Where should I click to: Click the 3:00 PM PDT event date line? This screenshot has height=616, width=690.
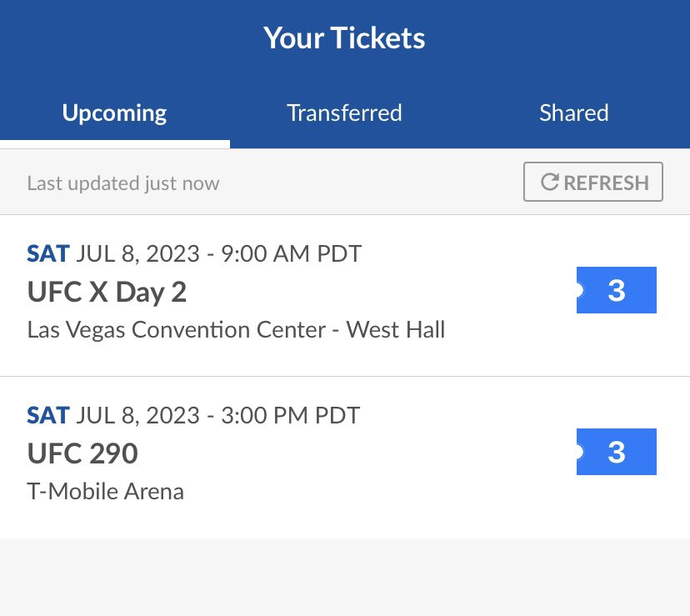[193, 416]
